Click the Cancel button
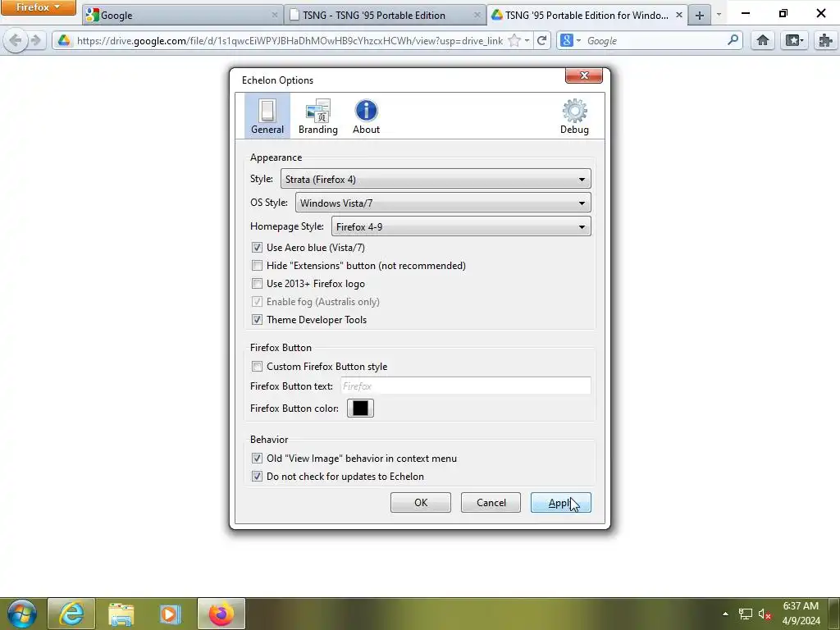Image resolution: width=840 pixels, height=630 pixels. [x=491, y=503]
